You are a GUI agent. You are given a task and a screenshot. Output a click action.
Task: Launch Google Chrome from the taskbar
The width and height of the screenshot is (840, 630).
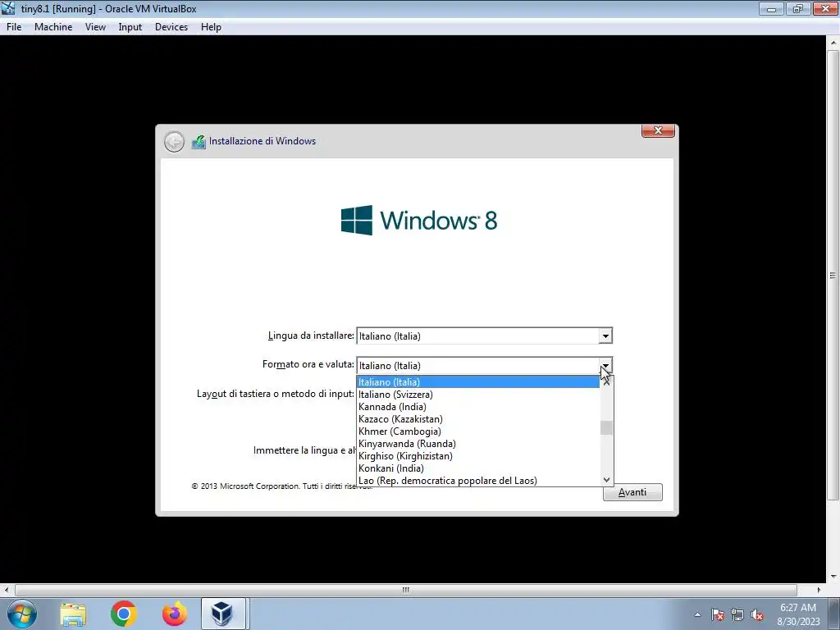click(124, 614)
